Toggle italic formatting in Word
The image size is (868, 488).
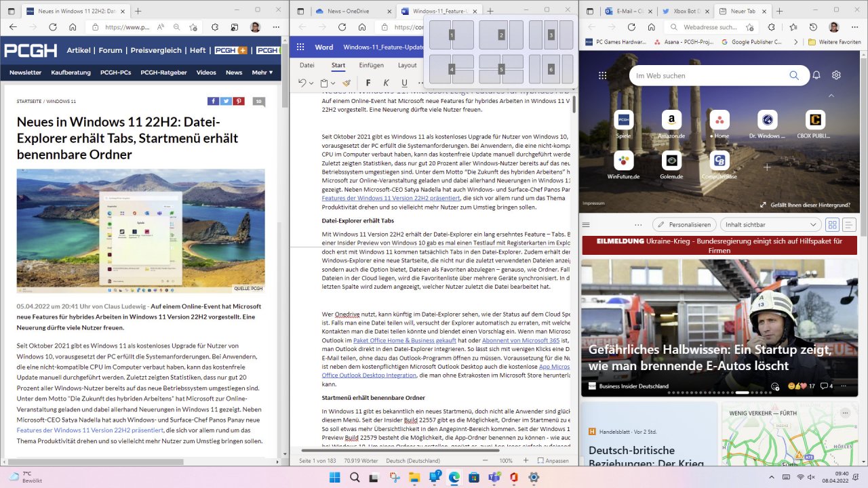[386, 83]
